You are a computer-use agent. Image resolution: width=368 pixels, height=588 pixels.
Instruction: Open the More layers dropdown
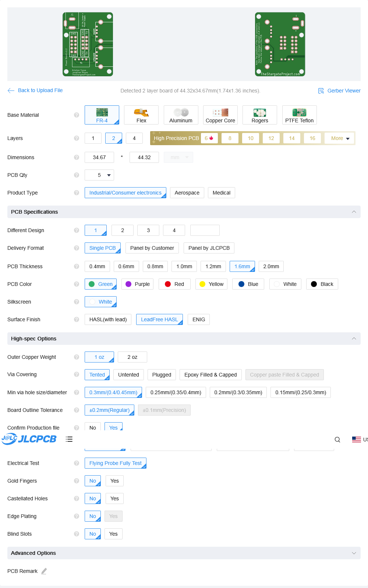pos(340,138)
